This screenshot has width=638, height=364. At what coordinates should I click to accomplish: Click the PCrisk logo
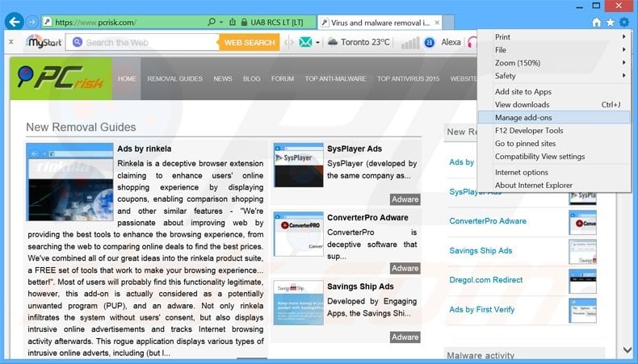61,78
